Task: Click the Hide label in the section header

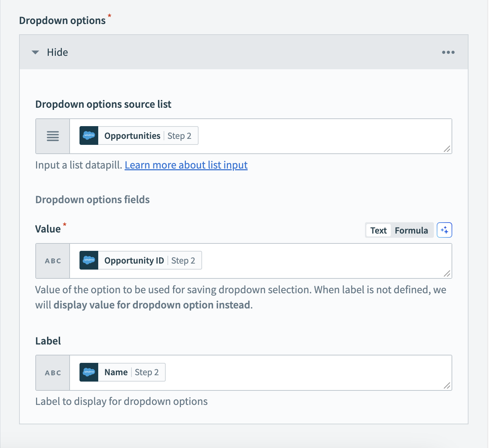Action: coord(57,52)
